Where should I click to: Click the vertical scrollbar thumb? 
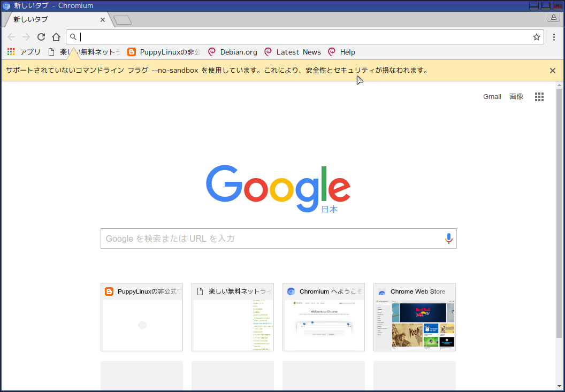(559, 212)
